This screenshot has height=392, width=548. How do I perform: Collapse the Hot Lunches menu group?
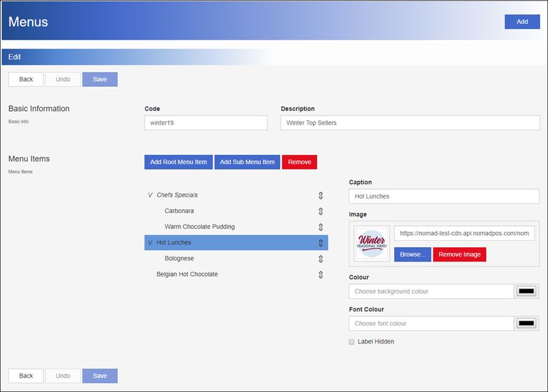coord(152,242)
